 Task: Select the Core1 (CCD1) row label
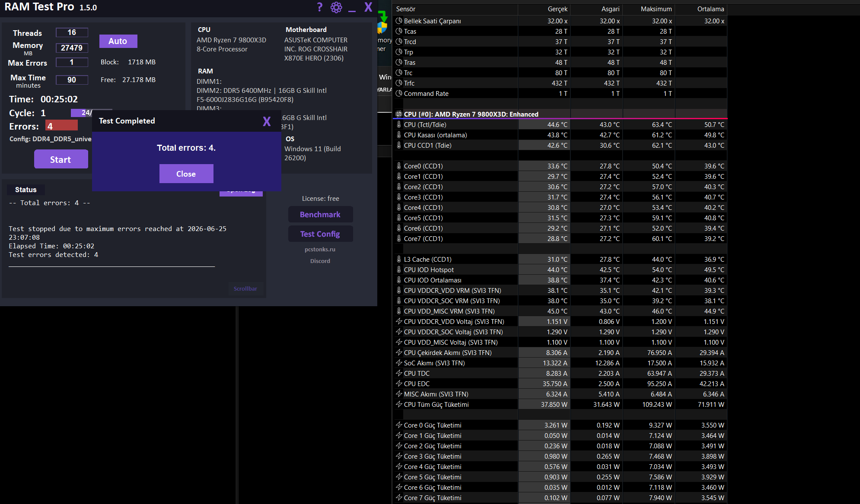point(423,176)
